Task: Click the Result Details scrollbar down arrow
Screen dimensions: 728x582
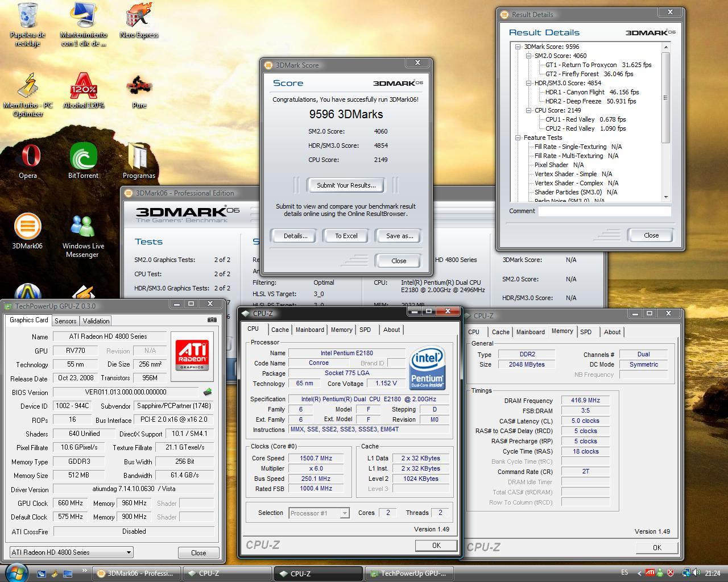Action: (666, 197)
